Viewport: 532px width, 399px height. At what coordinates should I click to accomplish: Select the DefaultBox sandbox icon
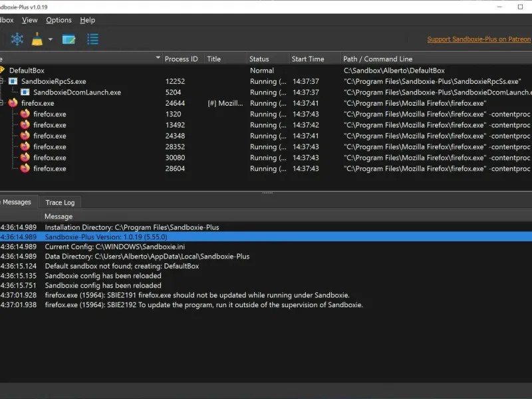tap(2, 70)
